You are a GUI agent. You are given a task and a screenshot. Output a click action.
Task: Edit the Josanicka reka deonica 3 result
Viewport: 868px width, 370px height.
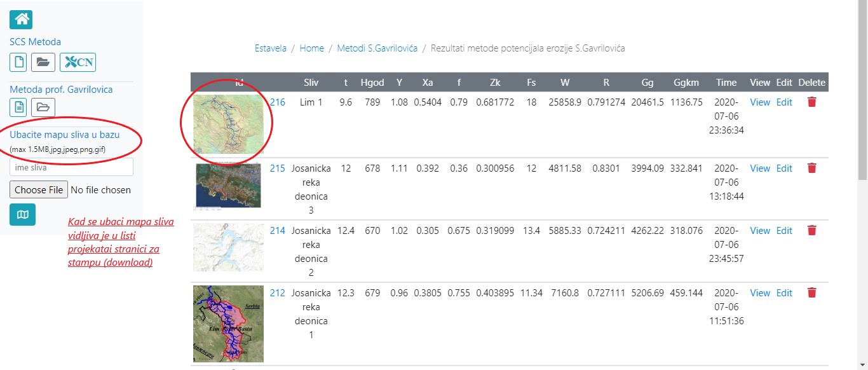pos(785,168)
